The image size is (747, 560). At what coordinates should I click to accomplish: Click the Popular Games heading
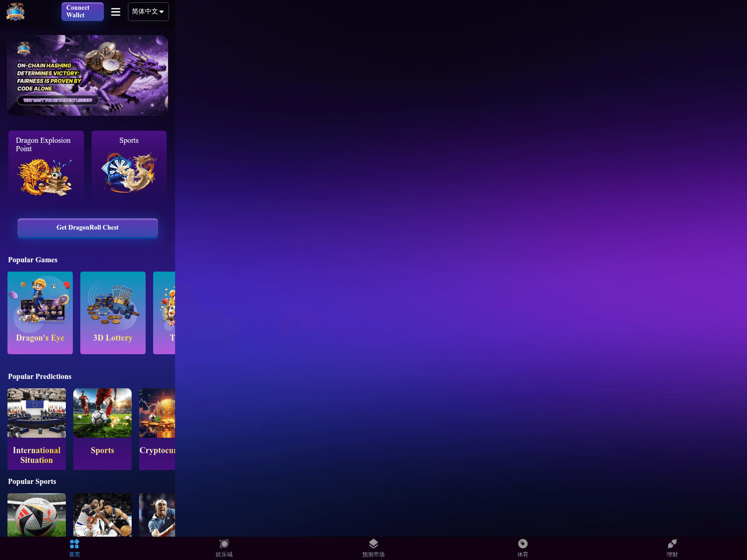click(33, 260)
